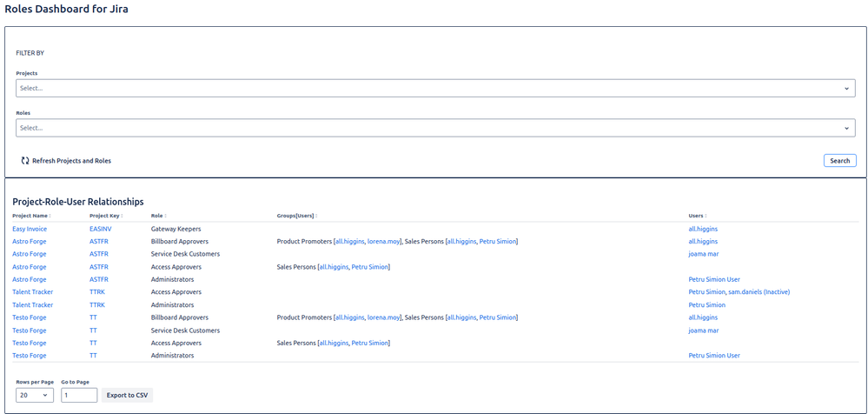Open joama mar in Testo Forge row
Viewport: 868px width, 414px height.
click(704, 331)
